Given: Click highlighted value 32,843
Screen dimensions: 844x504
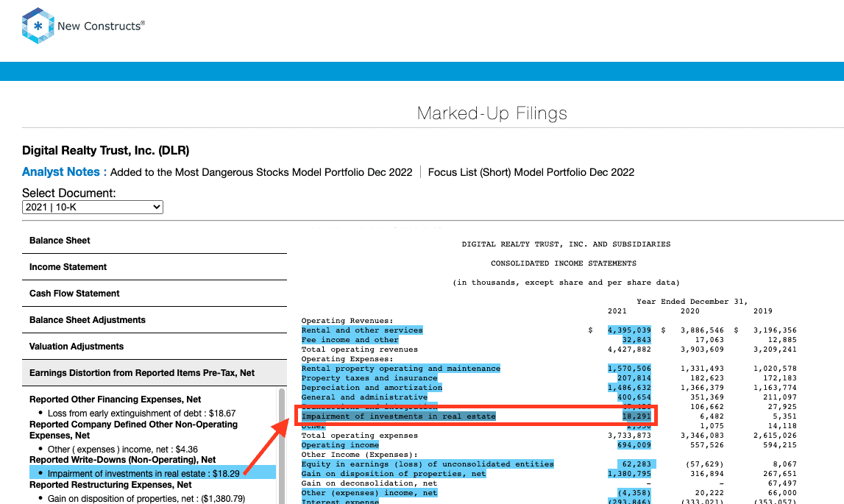Looking at the screenshot, I should tap(636, 340).
